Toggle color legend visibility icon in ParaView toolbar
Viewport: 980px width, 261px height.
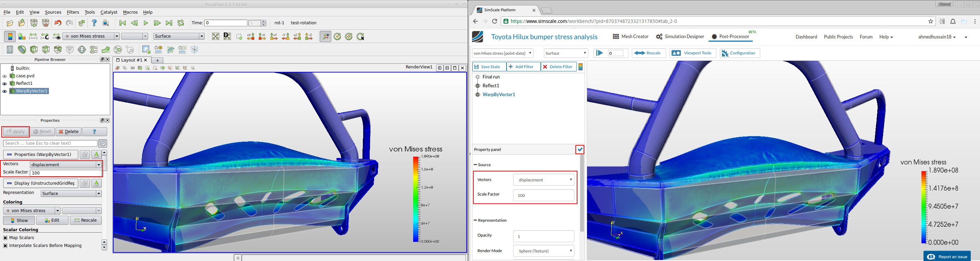point(10,37)
